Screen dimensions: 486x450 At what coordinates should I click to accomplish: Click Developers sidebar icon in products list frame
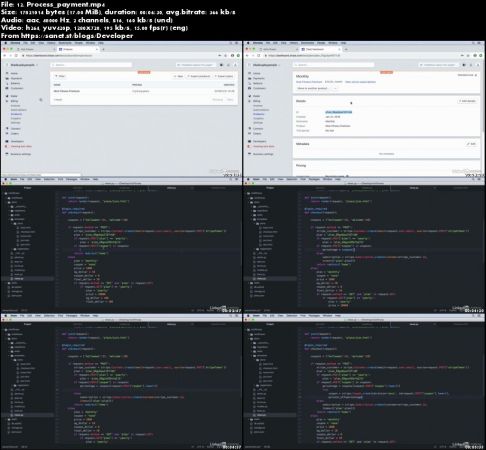(x=7, y=141)
